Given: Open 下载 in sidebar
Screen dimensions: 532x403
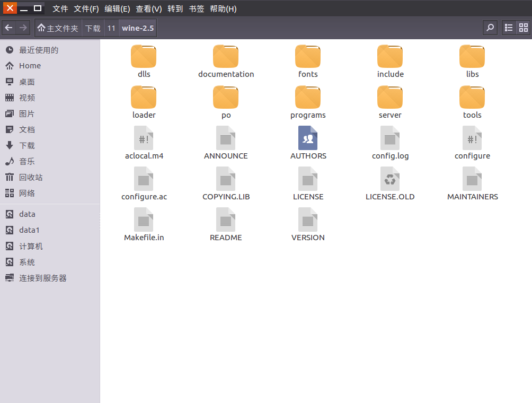Looking at the screenshot, I should [x=50, y=145].
